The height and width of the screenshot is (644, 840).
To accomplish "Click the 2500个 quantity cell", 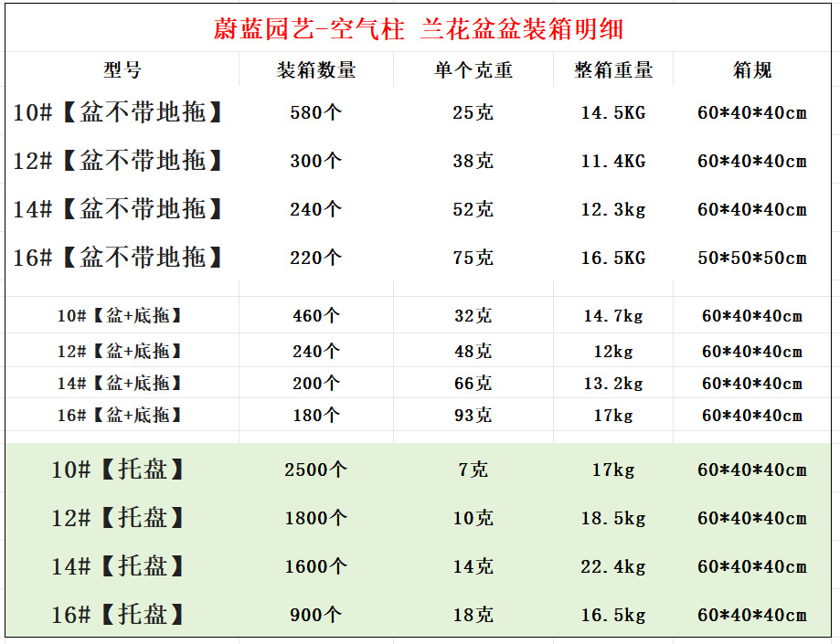I will point(315,470).
